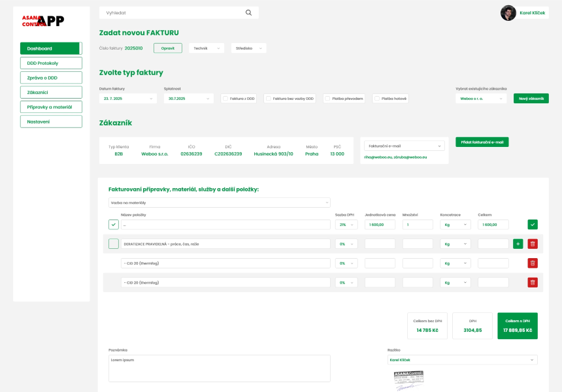Viewport: 562px width, 392px height.
Task: Check the Faktura z DDD checkbox
Action: pos(225,99)
